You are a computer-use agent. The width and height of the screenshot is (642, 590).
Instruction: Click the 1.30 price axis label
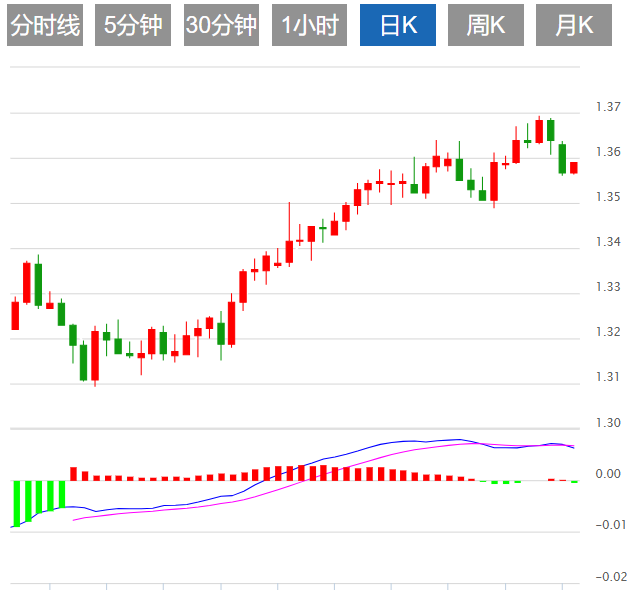point(608,423)
